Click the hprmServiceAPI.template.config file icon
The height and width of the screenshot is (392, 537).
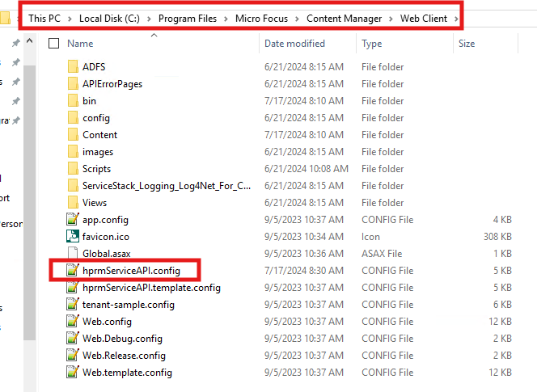[x=73, y=287]
